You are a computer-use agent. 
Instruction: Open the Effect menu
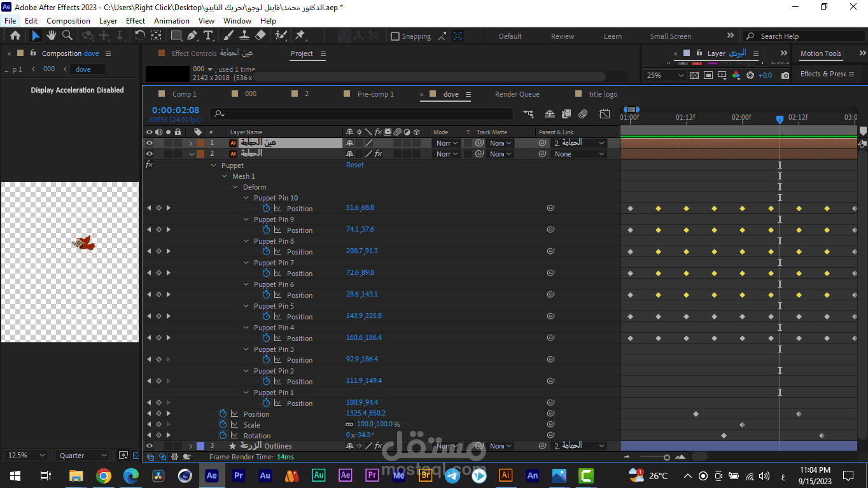click(136, 20)
